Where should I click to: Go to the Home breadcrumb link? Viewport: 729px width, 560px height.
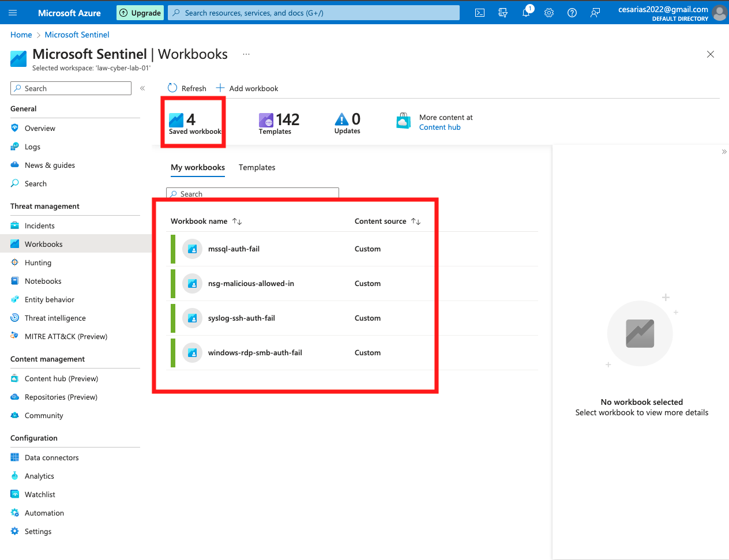coord(21,35)
